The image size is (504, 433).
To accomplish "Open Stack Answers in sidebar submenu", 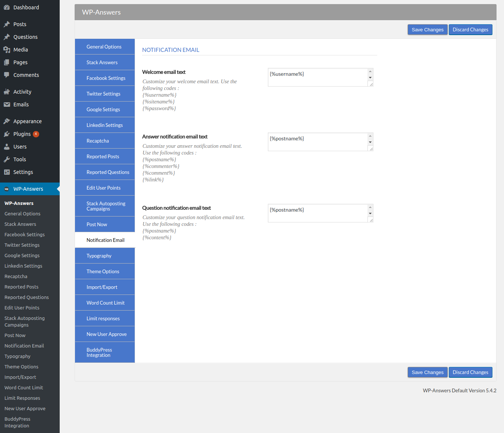I will click(20, 224).
